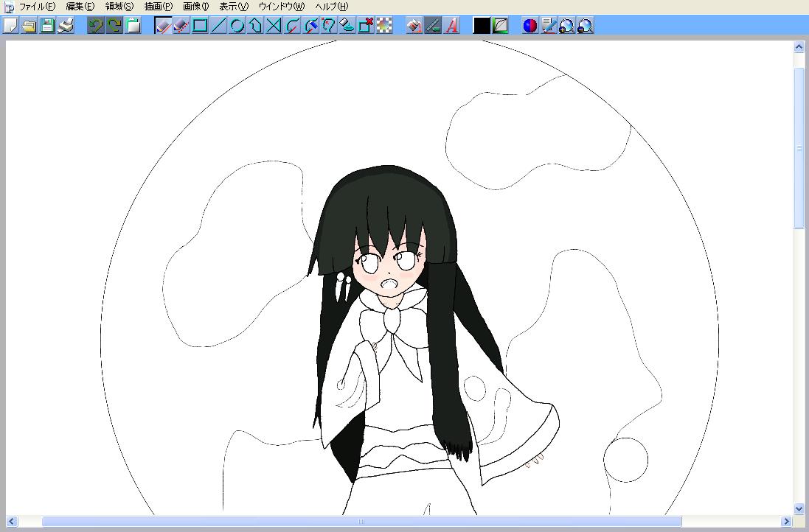Image resolution: width=809 pixels, height=532 pixels.
Task: Select the airbrush spray tool
Action: coord(312,25)
